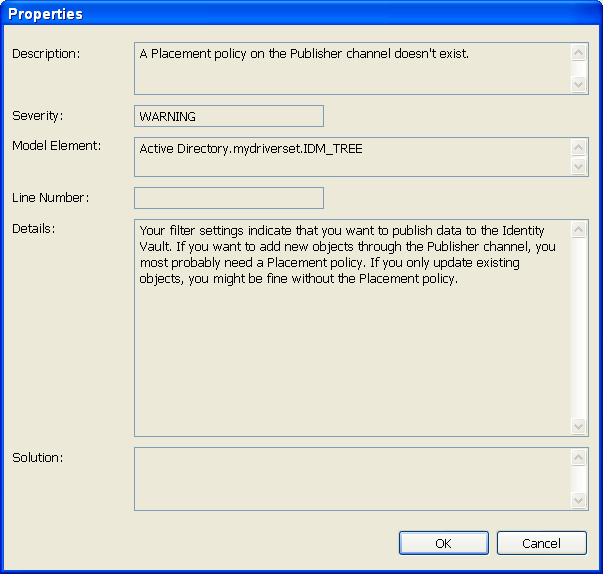The width and height of the screenshot is (603, 574).
Task: Click the 'Line Number:' label
Action: [50, 198]
